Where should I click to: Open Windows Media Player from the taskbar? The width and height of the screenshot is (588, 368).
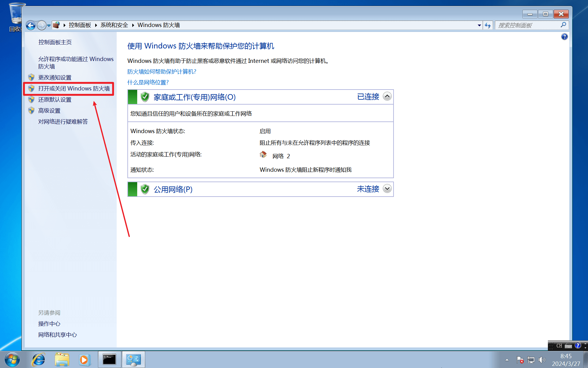point(84,359)
